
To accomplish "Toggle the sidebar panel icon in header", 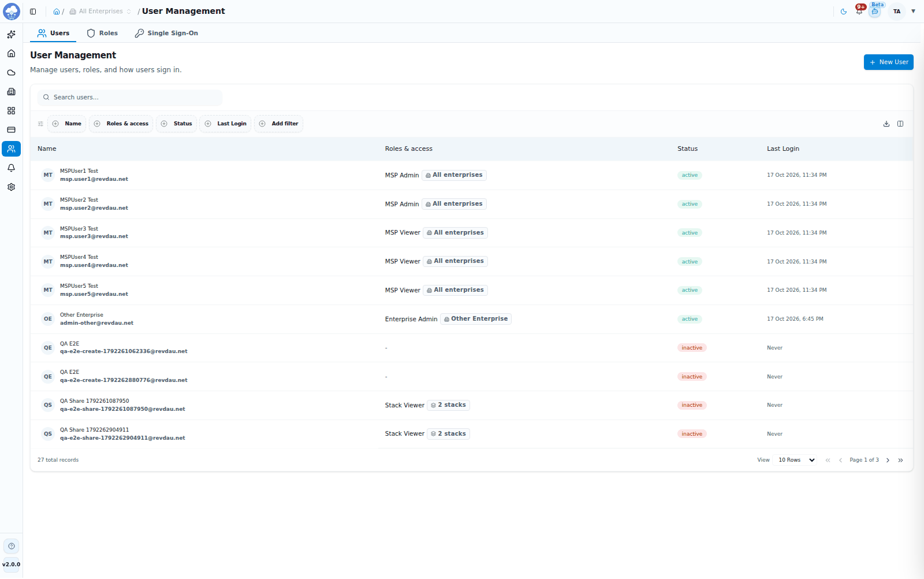I will pos(33,12).
